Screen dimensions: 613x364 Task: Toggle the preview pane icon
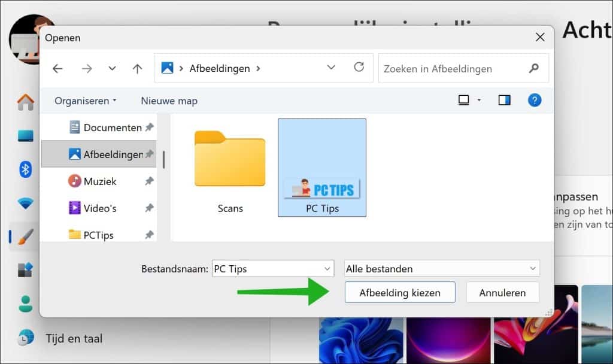503,100
